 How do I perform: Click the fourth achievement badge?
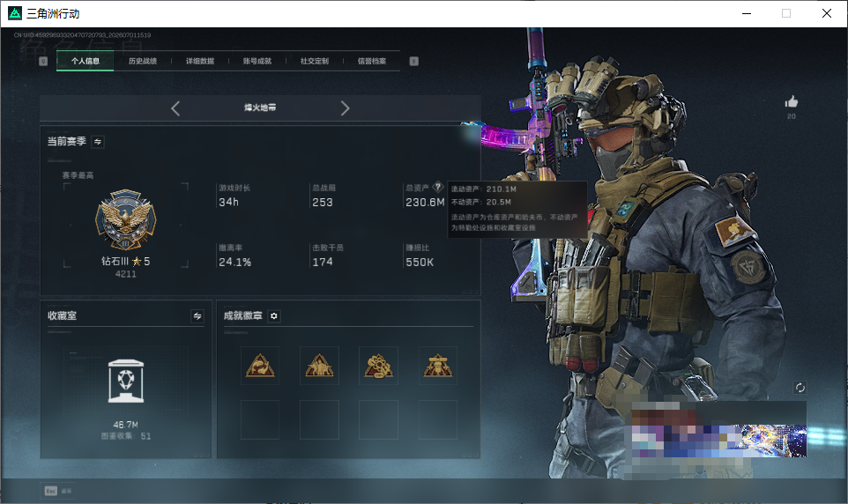(438, 366)
